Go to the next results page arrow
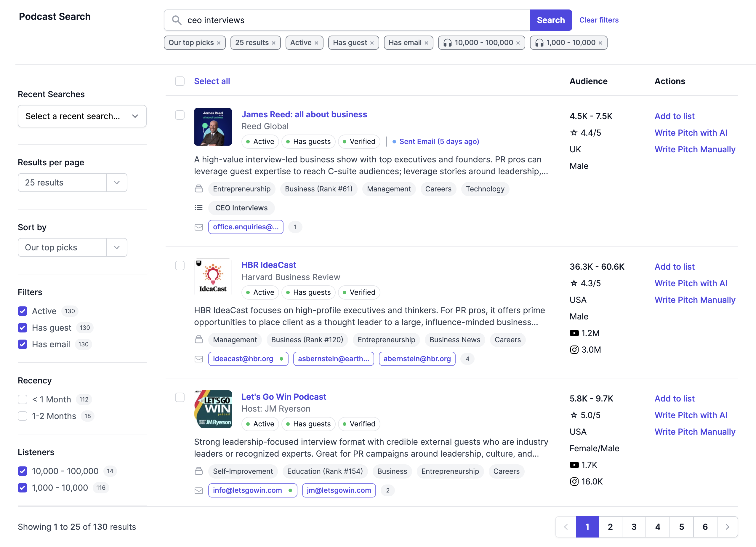The width and height of the screenshot is (756, 547). coord(728,527)
